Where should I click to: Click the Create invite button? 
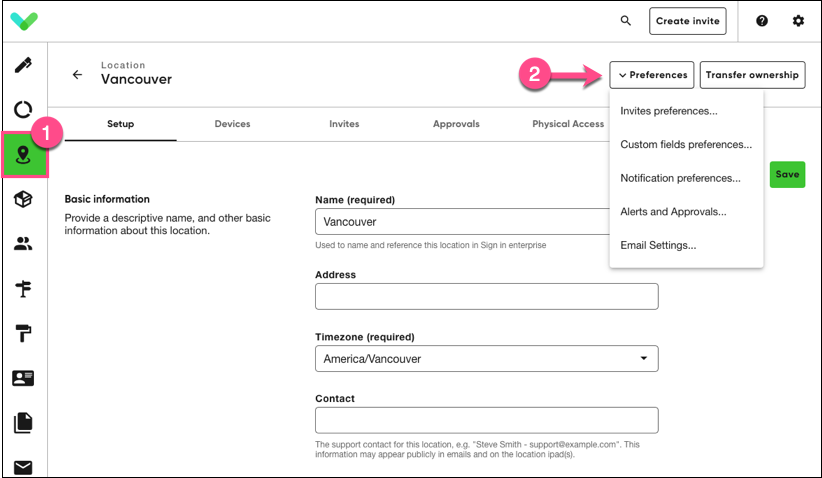[687, 21]
